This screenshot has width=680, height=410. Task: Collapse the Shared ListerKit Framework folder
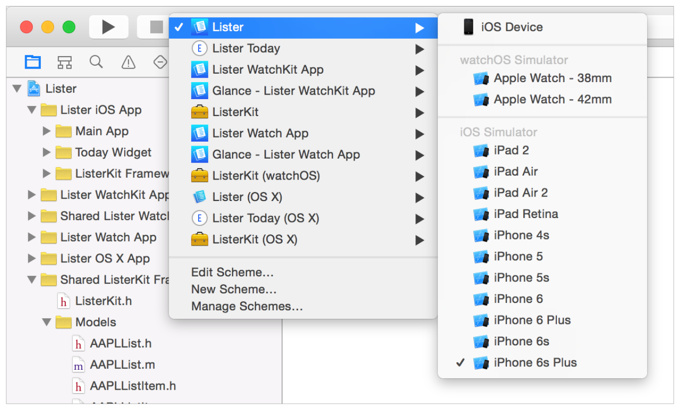point(32,280)
